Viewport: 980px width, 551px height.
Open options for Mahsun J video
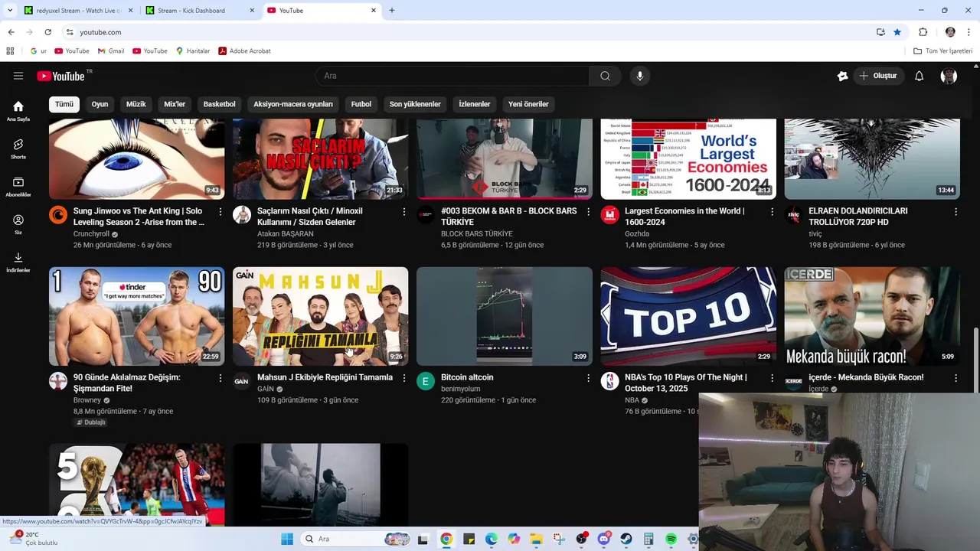[x=404, y=378]
